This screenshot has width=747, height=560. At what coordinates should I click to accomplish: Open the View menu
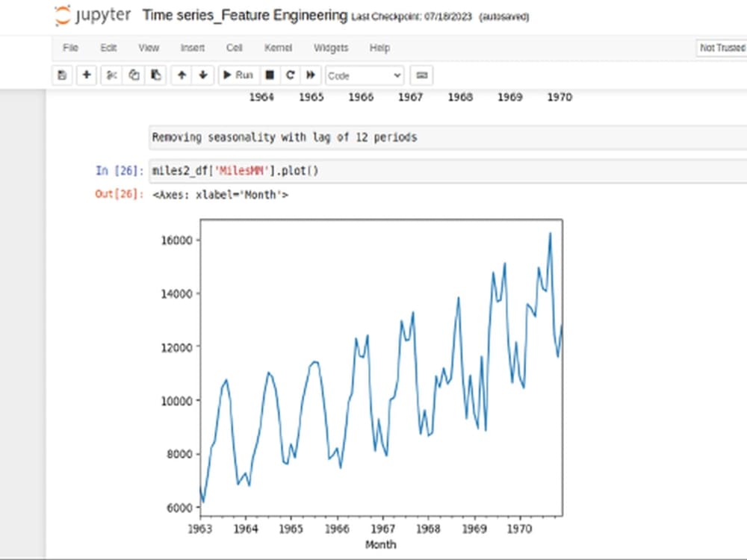(149, 48)
